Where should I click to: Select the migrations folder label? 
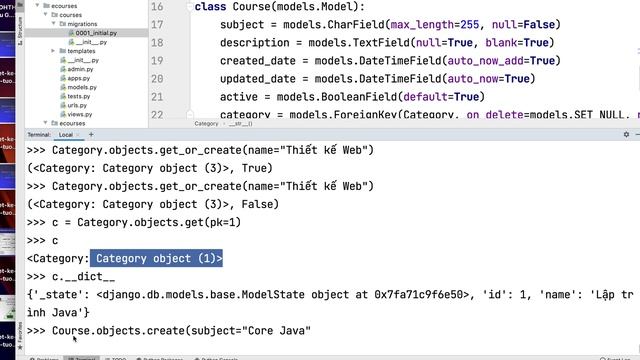(x=82, y=24)
